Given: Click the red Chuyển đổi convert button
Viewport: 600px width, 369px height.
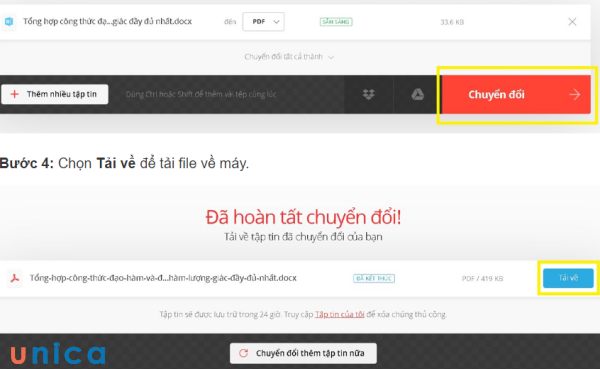Looking at the screenshot, I should (516, 94).
